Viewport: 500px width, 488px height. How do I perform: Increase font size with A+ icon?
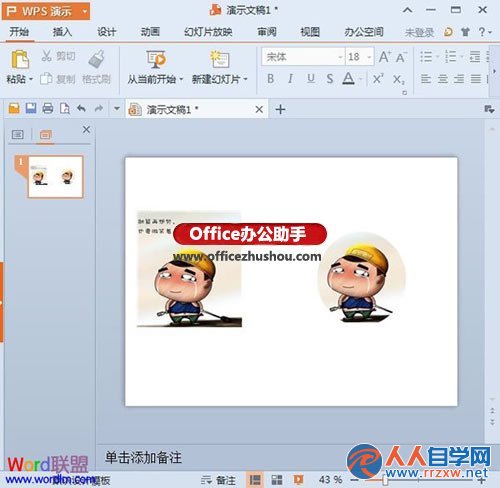tap(385, 57)
